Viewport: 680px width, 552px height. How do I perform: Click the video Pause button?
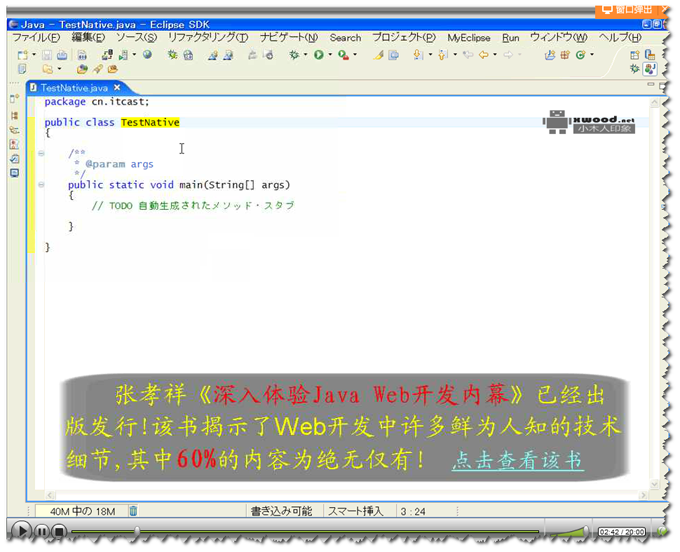click(42, 530)
